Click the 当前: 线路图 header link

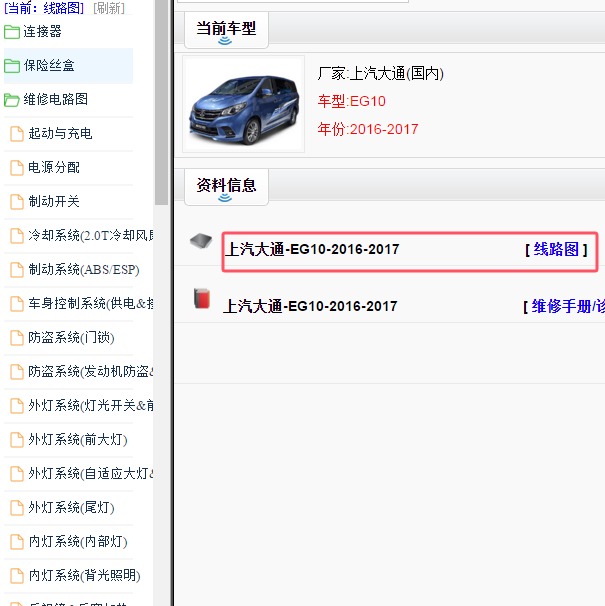(44, 8)
